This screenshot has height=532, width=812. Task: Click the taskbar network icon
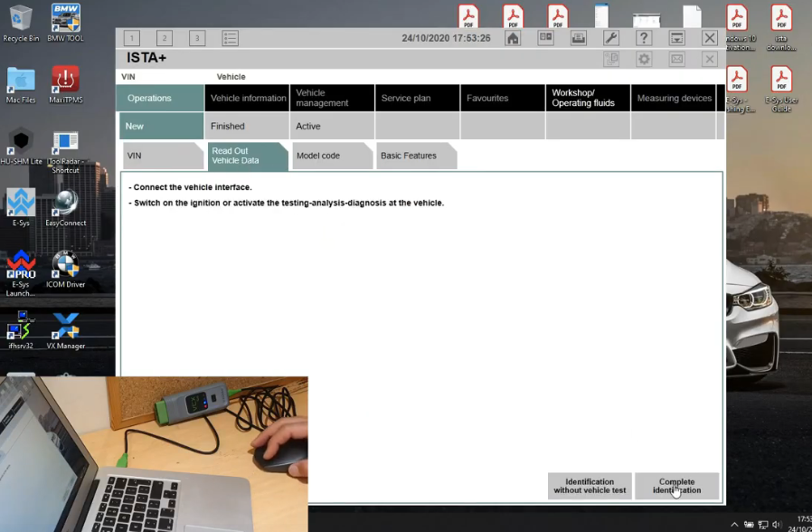763,524
